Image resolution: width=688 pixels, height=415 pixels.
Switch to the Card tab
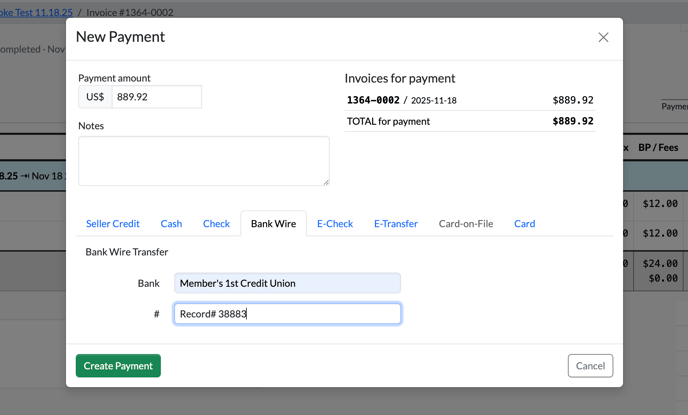pyautogui.click(x=524, y=224)
